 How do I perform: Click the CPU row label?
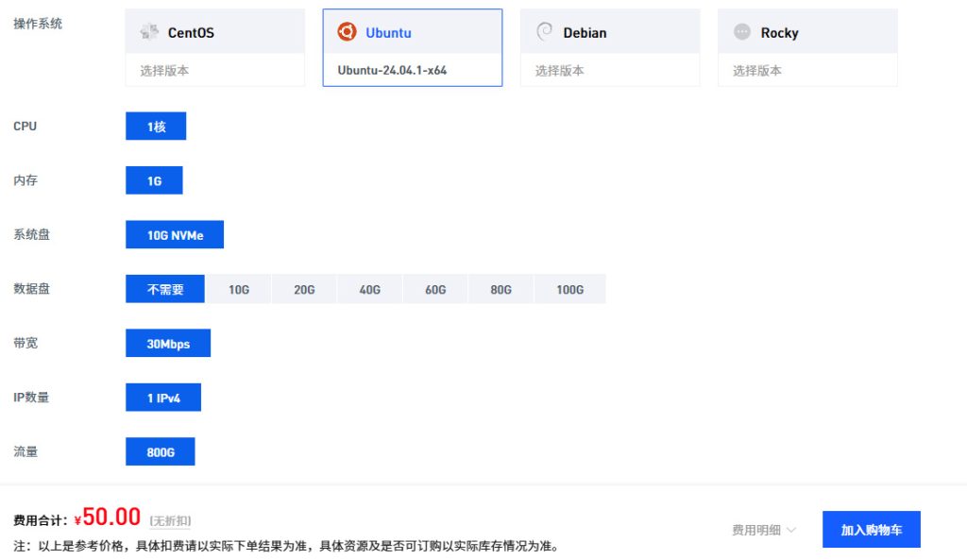tap(25, 126)
